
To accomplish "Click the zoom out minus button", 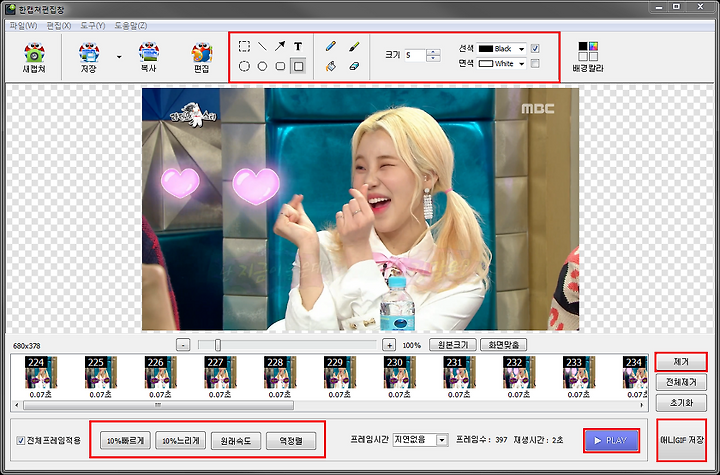I will [183, 345].
